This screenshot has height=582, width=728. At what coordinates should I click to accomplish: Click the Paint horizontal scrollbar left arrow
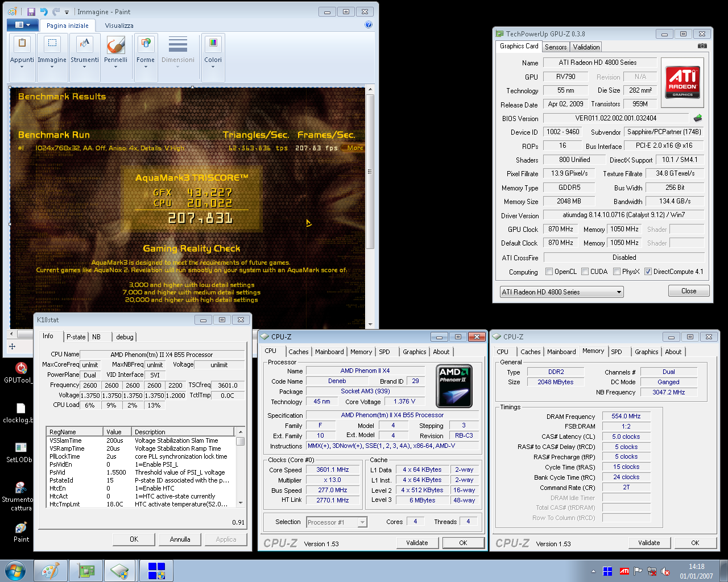(12, 334)
